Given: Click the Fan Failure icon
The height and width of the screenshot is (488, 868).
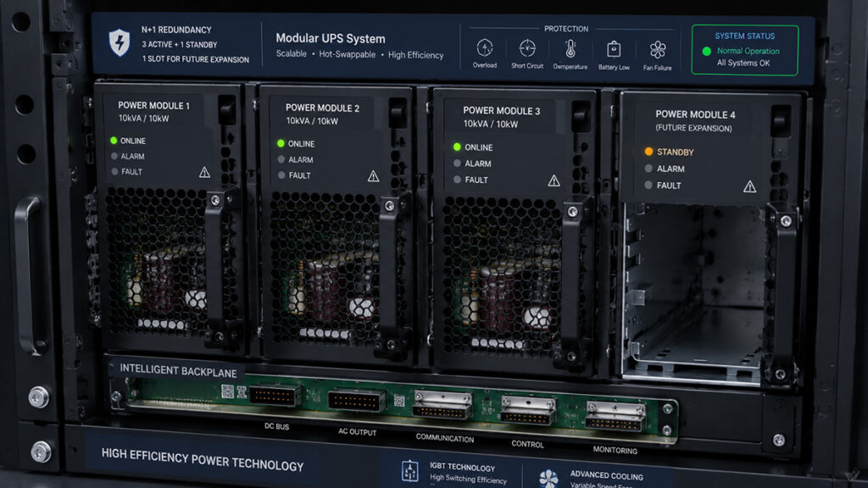Looking at the screenshot, I should click(x=658, y=50).
